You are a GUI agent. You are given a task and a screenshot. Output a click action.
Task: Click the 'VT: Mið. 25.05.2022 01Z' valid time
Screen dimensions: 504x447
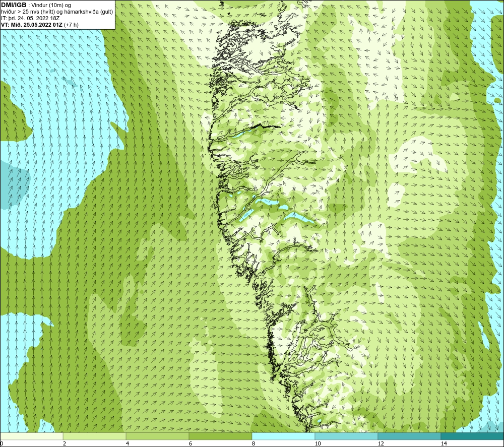point(32,25)
